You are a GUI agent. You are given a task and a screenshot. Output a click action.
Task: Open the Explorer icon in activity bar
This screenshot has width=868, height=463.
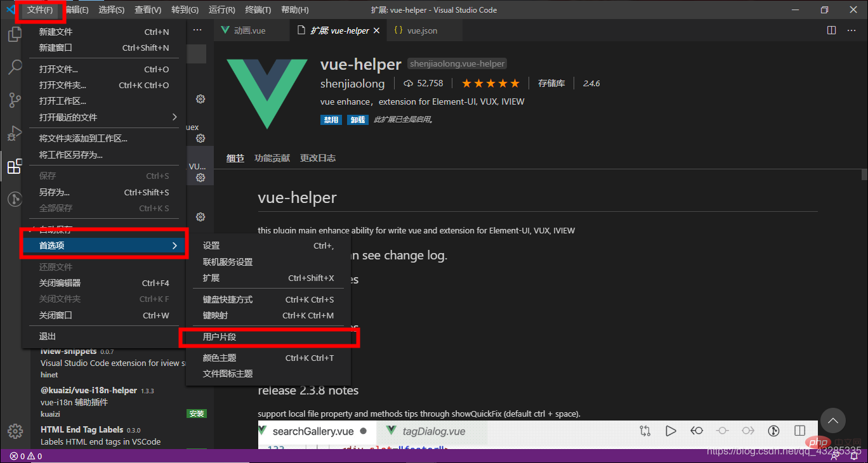(x=15, y=35)
